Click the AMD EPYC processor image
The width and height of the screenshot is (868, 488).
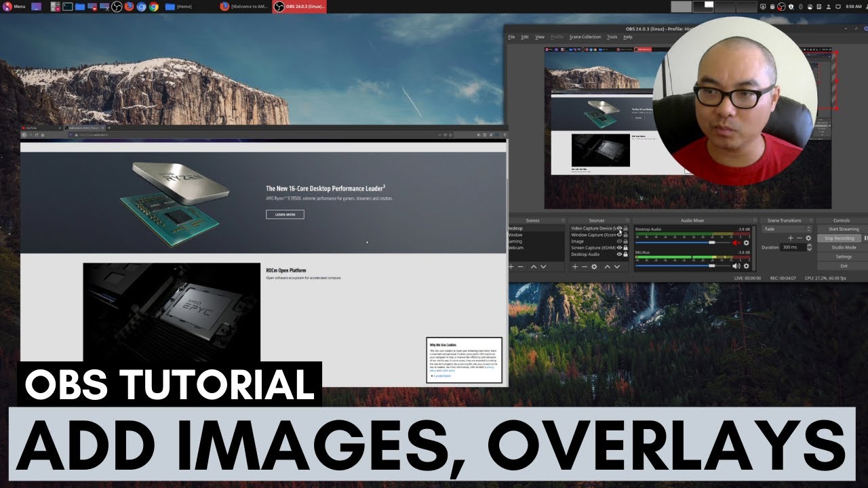pyautogui.click(x=172, y=312)
